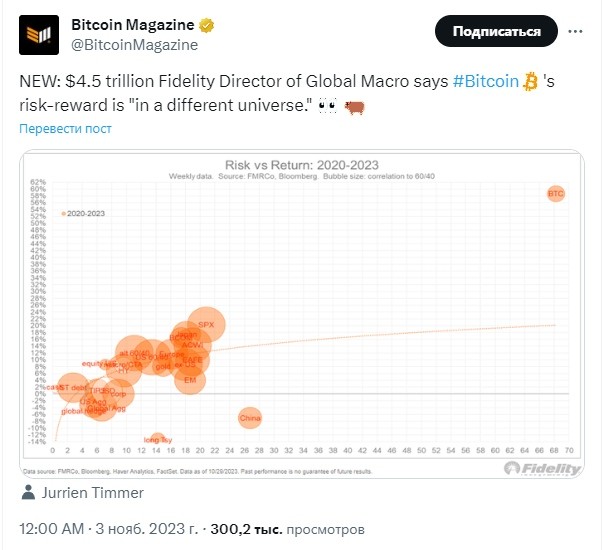Click the China bubble on chart
Screen dimensions: 606x550
250,418
